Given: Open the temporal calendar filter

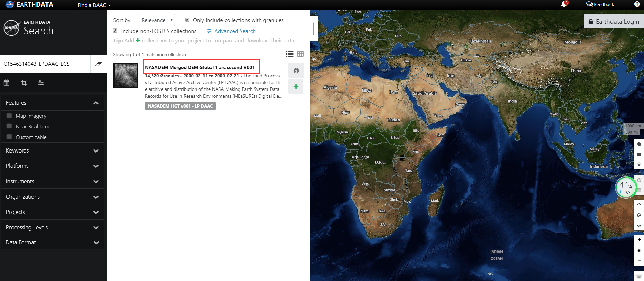Looking at the screenshot, I should click(6, 82).
